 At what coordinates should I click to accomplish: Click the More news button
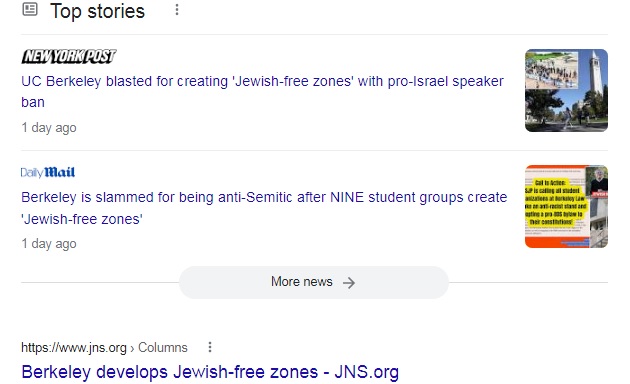pyautogui.click(x=314, y=282)
